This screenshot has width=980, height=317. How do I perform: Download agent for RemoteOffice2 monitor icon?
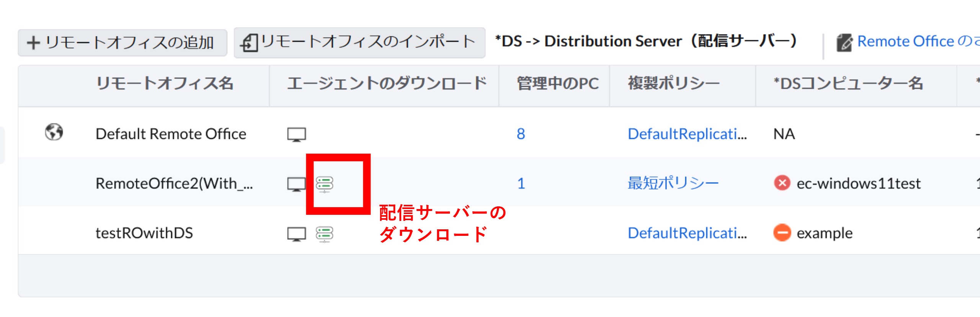pyautogui.click(x=296, y=184)
